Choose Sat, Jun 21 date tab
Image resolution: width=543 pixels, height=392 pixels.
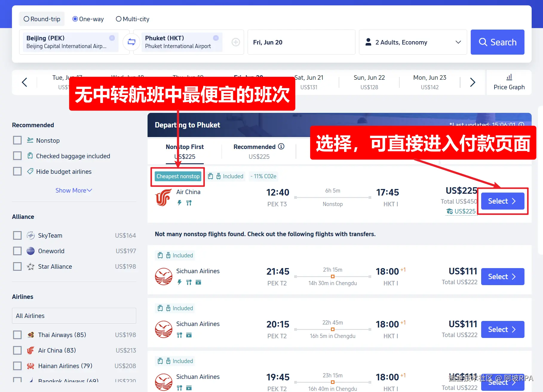(x=309, y=82)
